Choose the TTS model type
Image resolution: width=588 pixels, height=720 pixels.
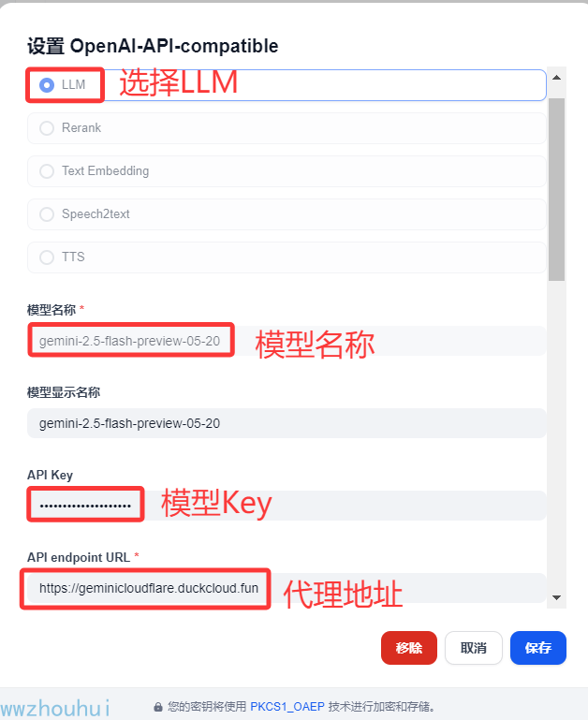47,257
